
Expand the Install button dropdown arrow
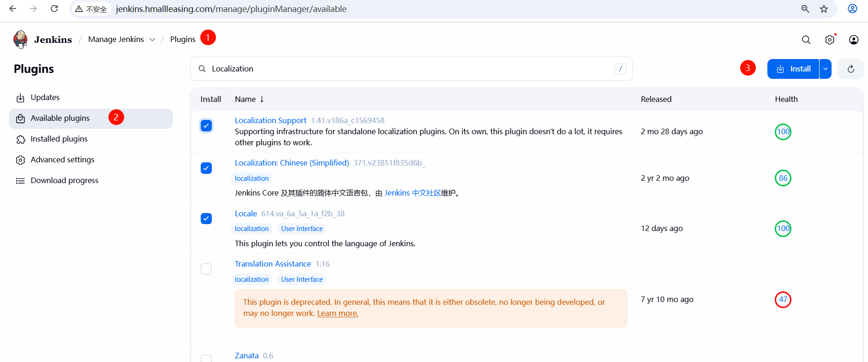coord(825,69)
